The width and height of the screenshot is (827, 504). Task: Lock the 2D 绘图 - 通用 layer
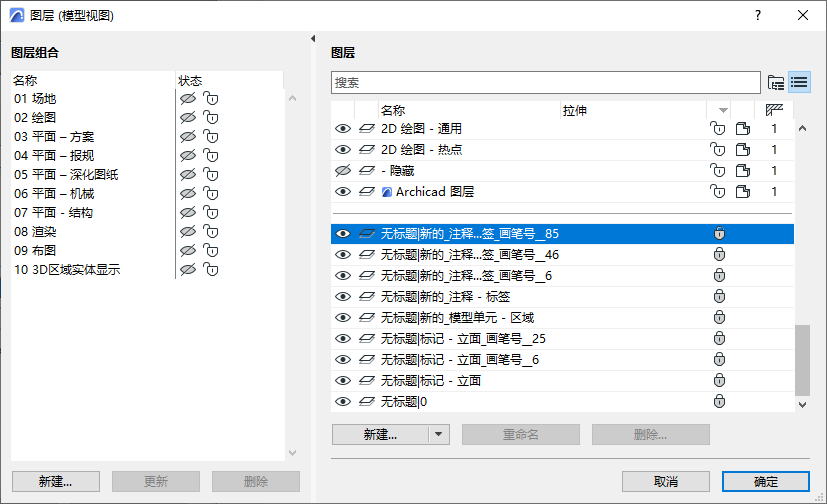717,129
